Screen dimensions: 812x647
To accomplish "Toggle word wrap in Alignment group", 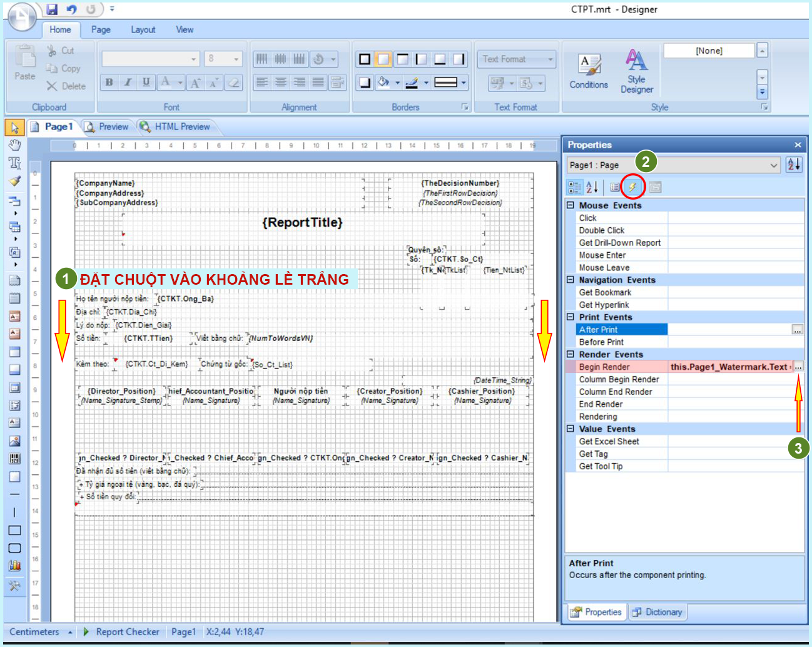I will (x=338, y=82).
